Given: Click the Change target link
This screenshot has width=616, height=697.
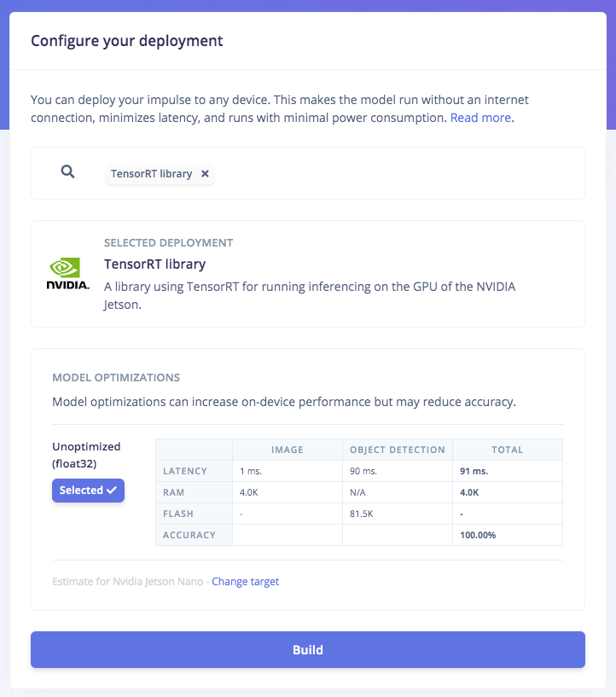Looking at the screenshot, I should point(246,582).
